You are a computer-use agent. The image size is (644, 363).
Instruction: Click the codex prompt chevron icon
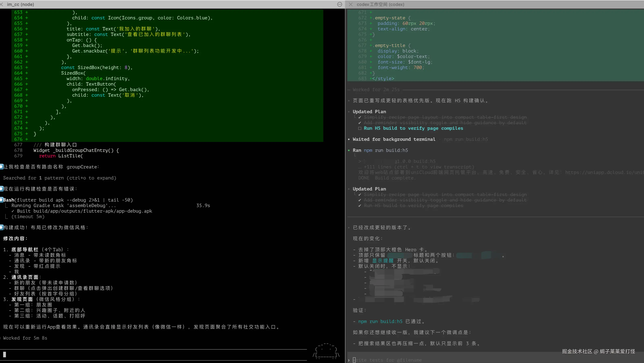pos(349,360)
